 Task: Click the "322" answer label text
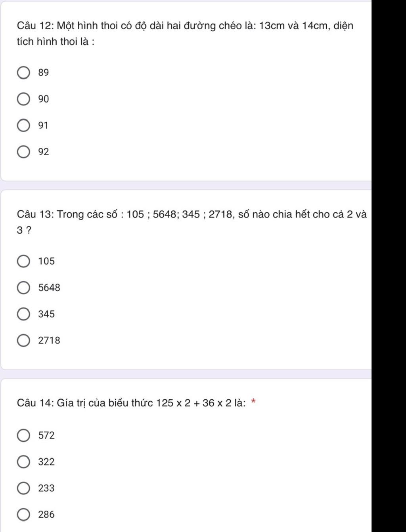[46, 462]
